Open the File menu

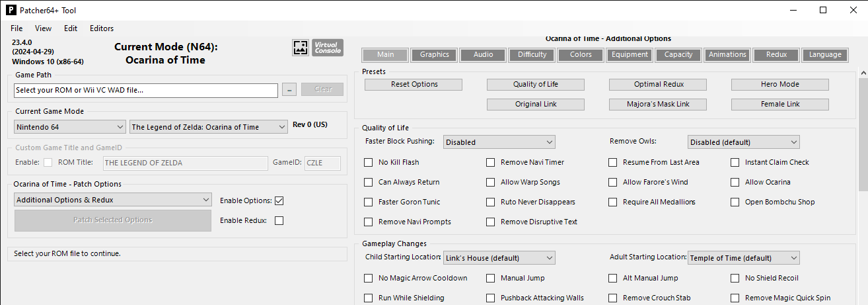(x=17, y=28)
